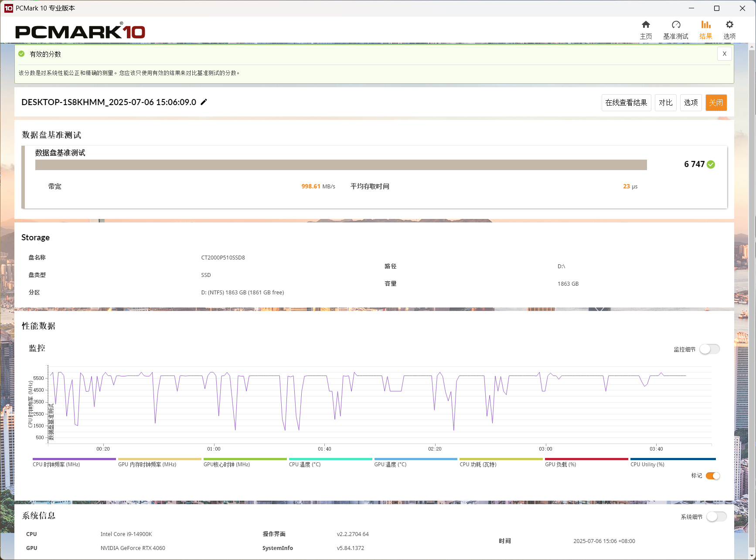
Task: Click the scrollbar up arrow
Action: 752,46
